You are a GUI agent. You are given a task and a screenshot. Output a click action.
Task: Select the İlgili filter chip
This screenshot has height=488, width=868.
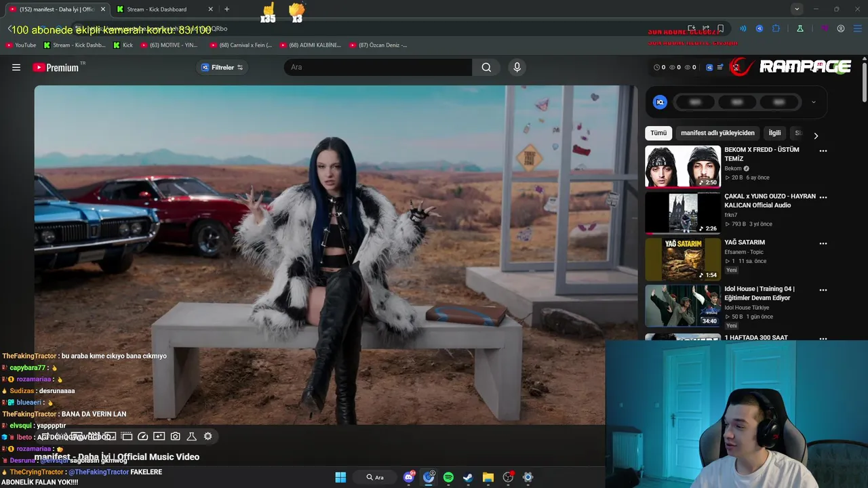pyautogui.click(x=774, y=133)
